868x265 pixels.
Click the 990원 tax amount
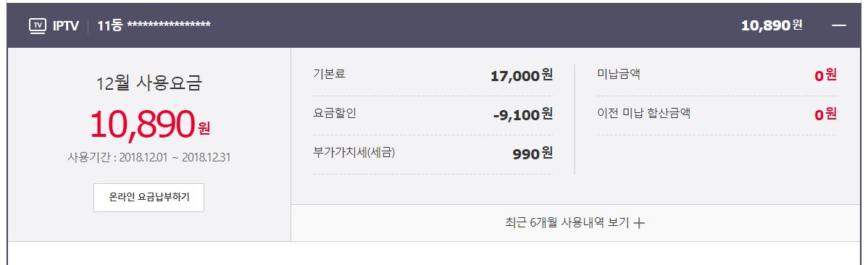click(533, 153)
